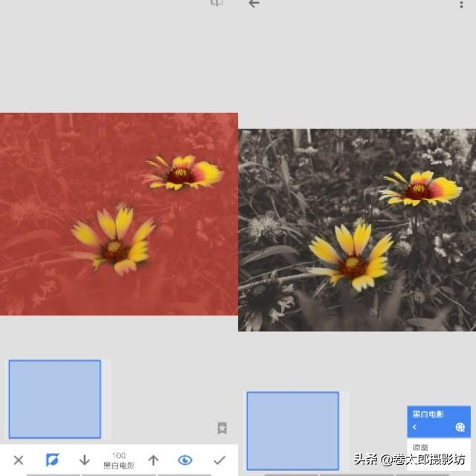The image size is (476, 476).
Task: Increase brush strength with the up arrow
Action: click(153, 460)
